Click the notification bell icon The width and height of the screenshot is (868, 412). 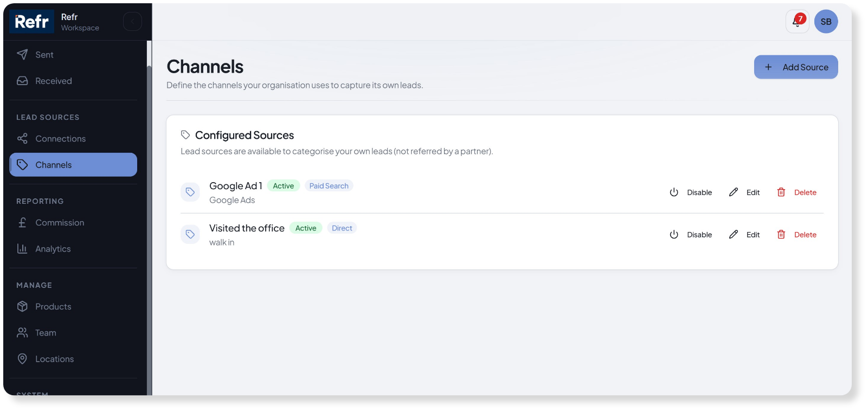coord(797,22)
